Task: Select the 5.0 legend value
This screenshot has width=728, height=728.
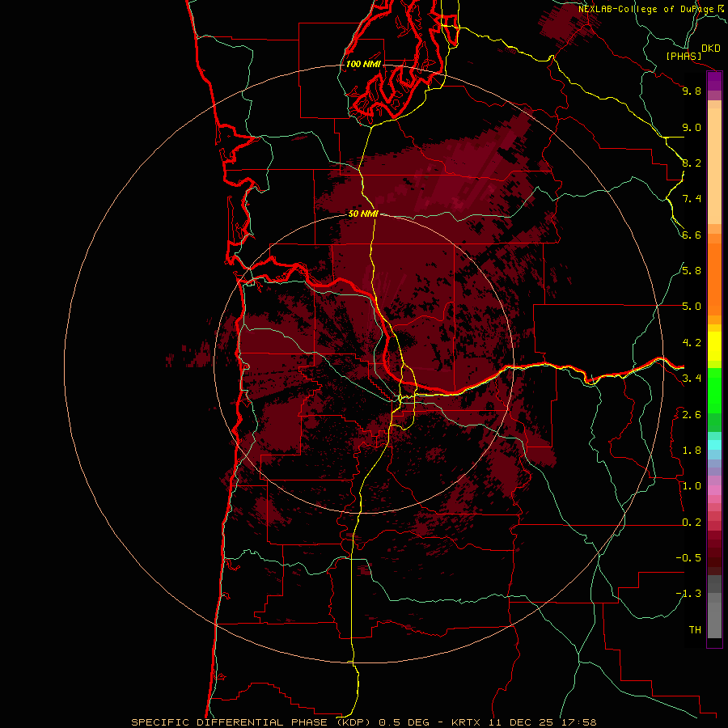Action: pos(692,307)
